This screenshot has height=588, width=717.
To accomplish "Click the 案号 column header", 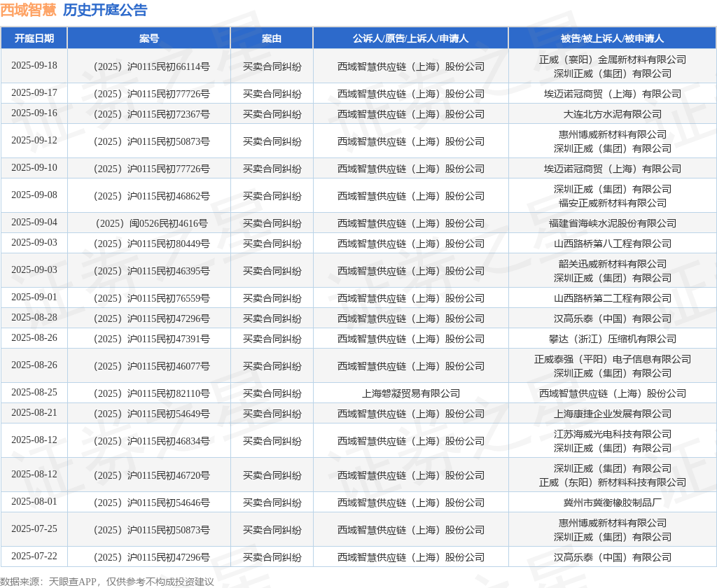I will click(x=149, y=38).
